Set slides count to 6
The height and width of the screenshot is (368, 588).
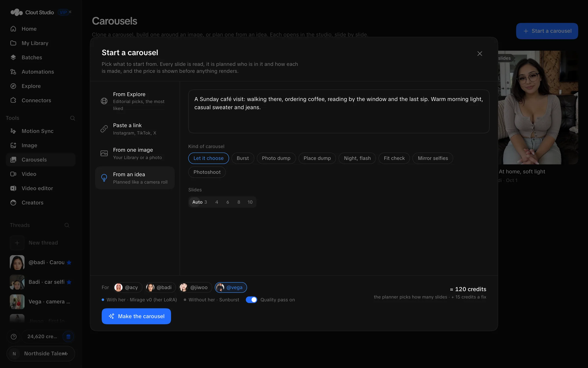coord(228,202)
